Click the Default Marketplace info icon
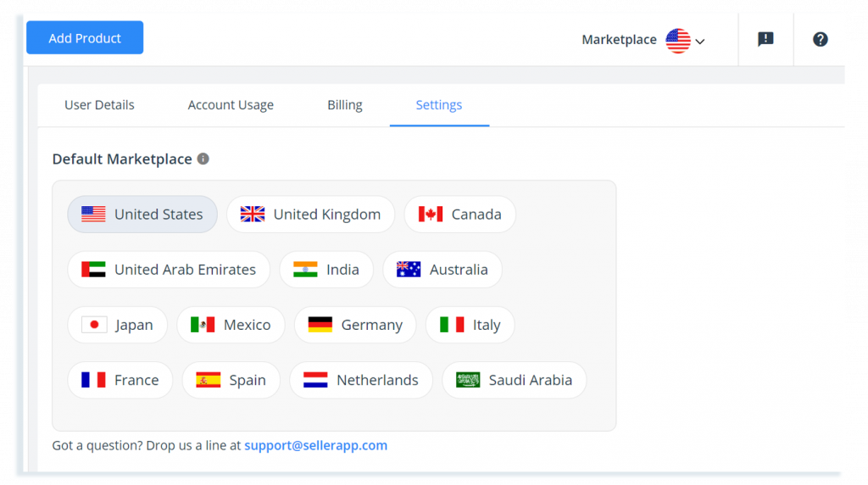The image size is (868, 485). click(203, 159)
